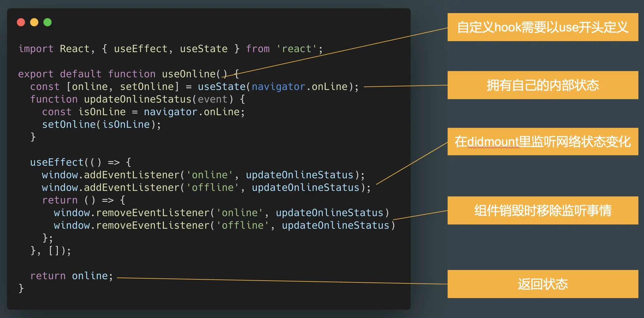Select the didmount network listener annotation
Image resolution: width=644 pixels, height=318 pixels.
[543, 142]
